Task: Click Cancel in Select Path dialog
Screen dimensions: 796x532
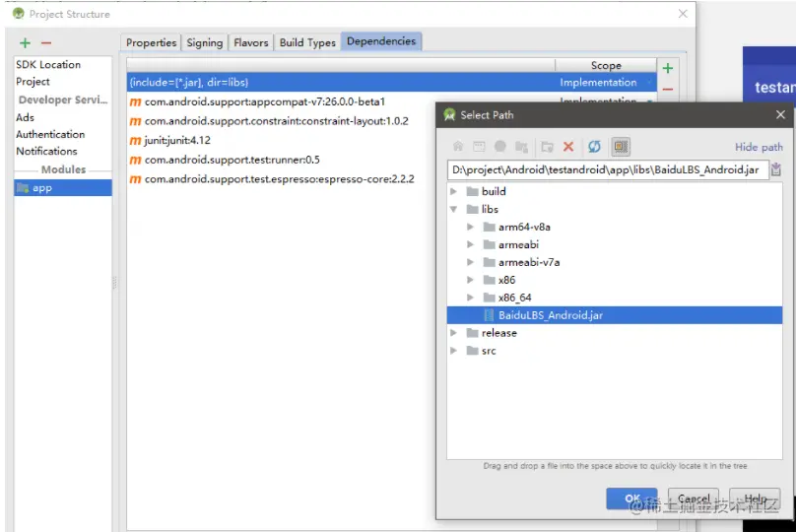Action: (x=694, y=499)
